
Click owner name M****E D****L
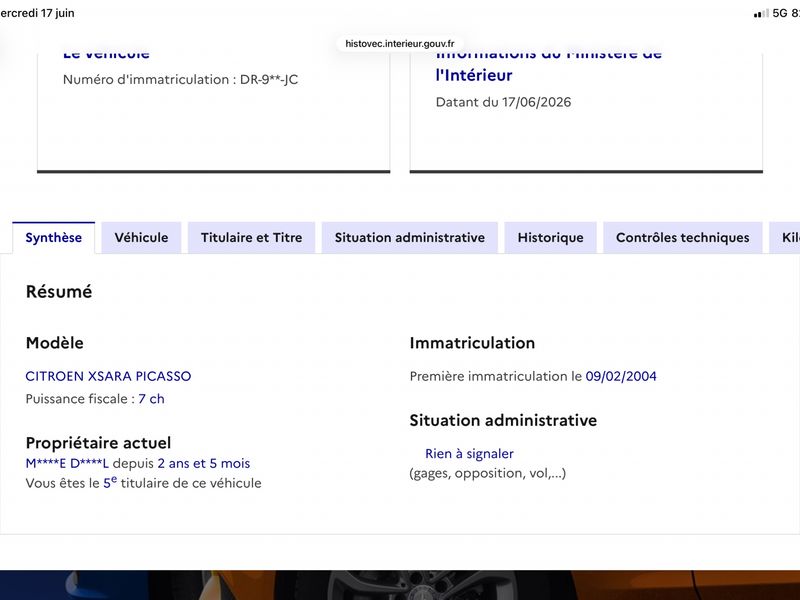pos(67,463)
